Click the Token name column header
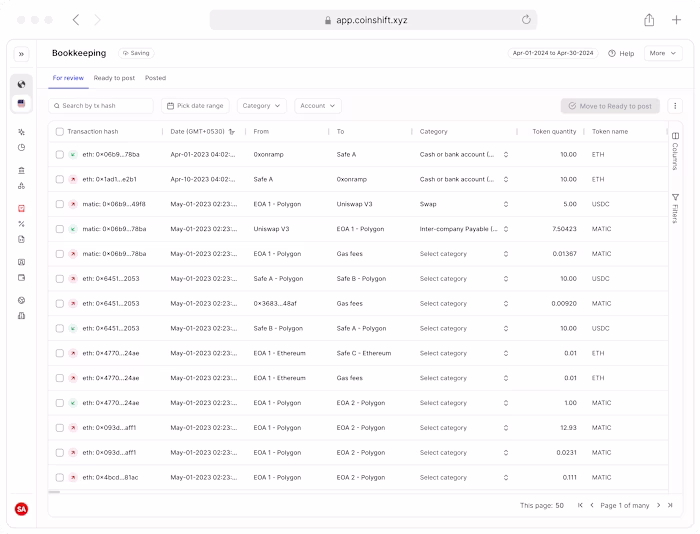Viewport: 700px width, 534px height. (610, 132)
